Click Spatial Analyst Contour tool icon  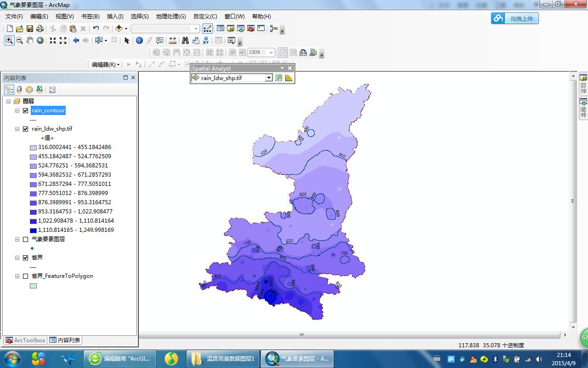[279, 78]
